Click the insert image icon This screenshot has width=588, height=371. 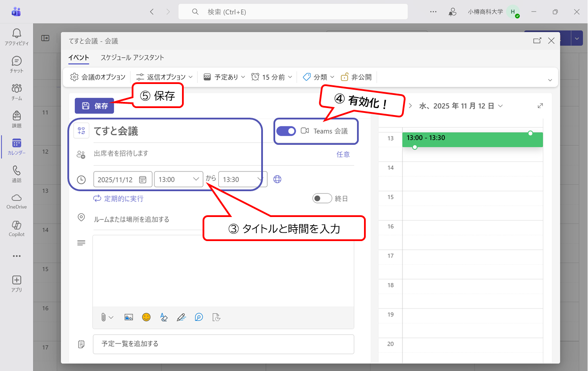(129, 318)
